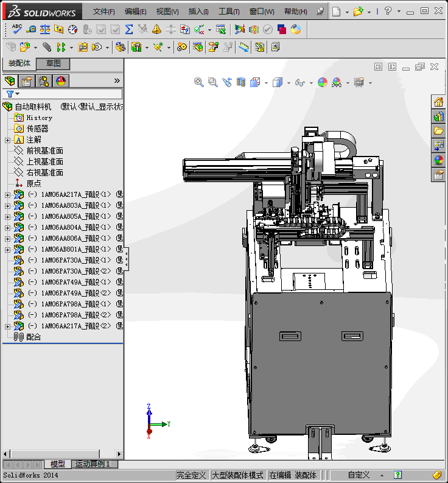This screenshot has width=448, height=483.
Task: Open the ConfigurationManager tab icon
Action: 44,81
